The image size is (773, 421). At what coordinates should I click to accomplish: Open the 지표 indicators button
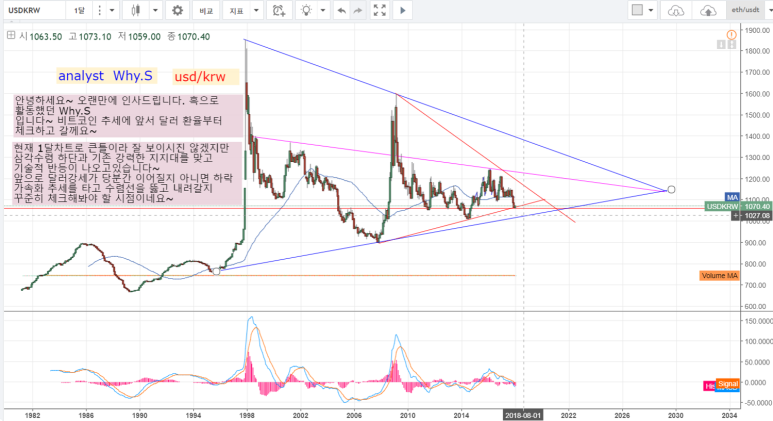(x=237, y=10)
